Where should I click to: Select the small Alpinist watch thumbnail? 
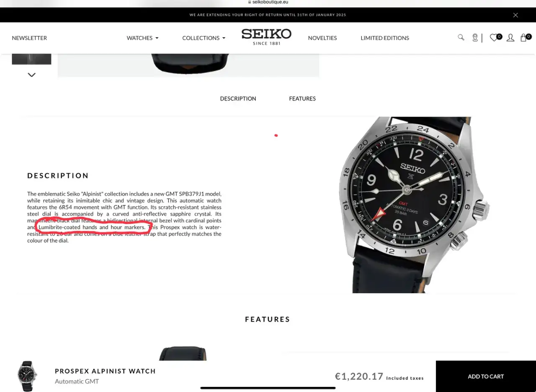click(x=27, y=376)
